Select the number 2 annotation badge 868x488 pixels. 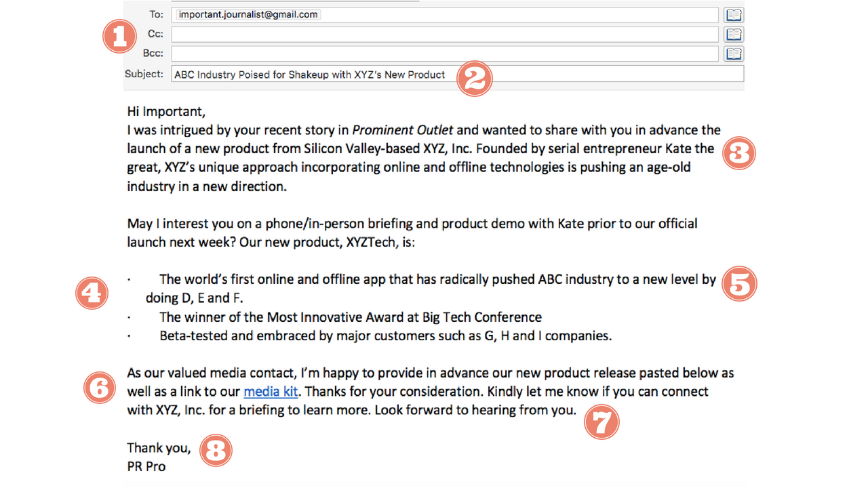[x=474, y=79]
